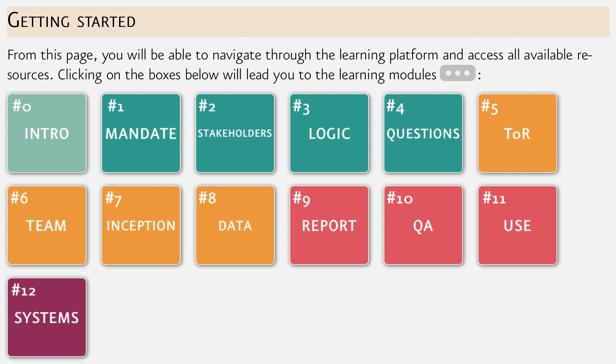Click the "#0" number label on INTRO
Image resolution: width=616 pixels, height=364 pixels.
pos(22,106)
